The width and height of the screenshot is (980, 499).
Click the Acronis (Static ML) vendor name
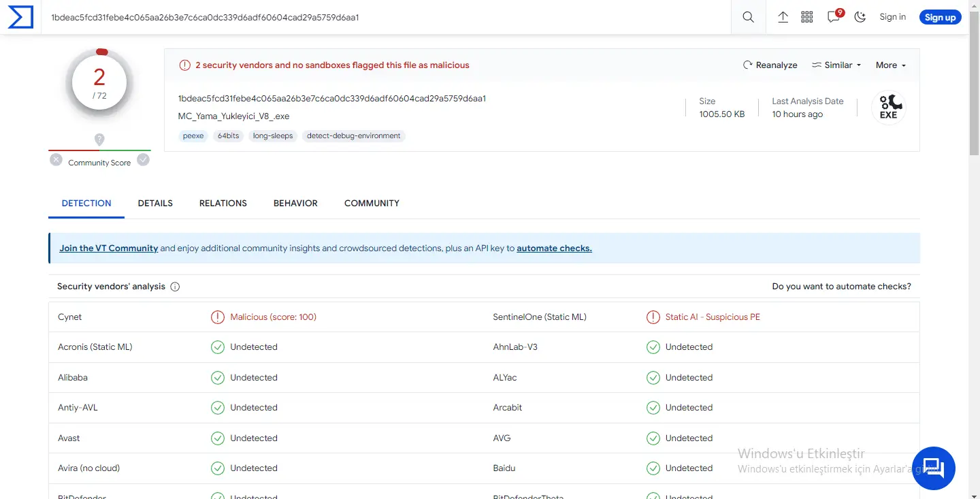(x=95, y=347)
